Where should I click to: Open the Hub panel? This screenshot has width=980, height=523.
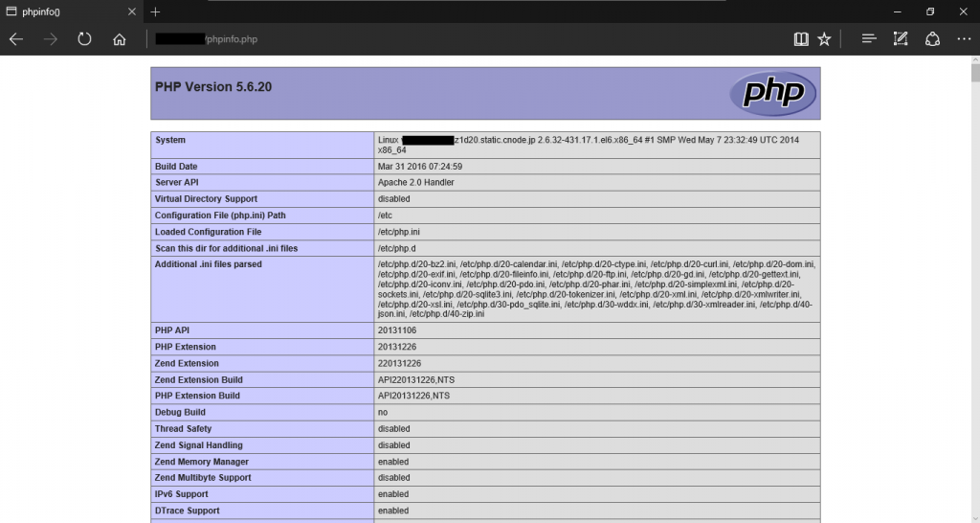(869, 39)
